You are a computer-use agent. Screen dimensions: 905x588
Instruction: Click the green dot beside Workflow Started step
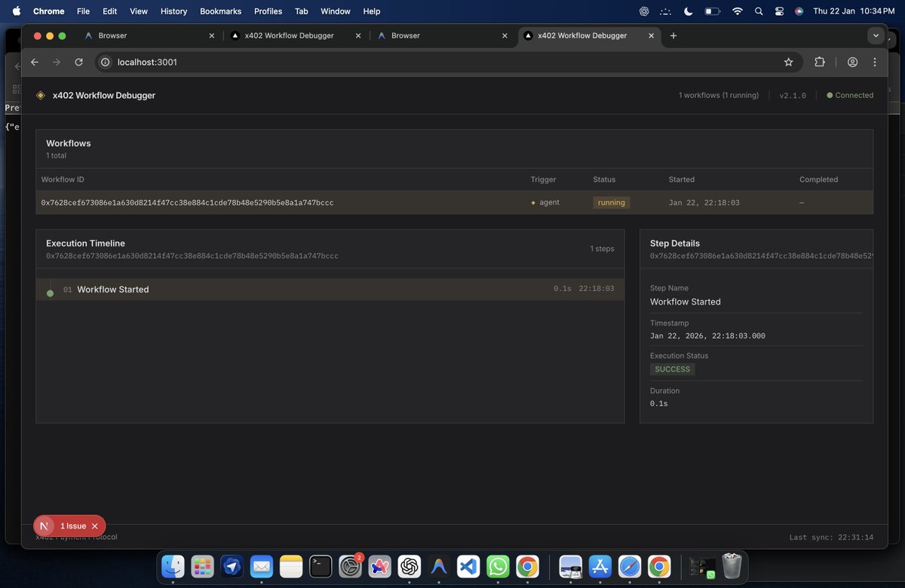pos(51,293)
